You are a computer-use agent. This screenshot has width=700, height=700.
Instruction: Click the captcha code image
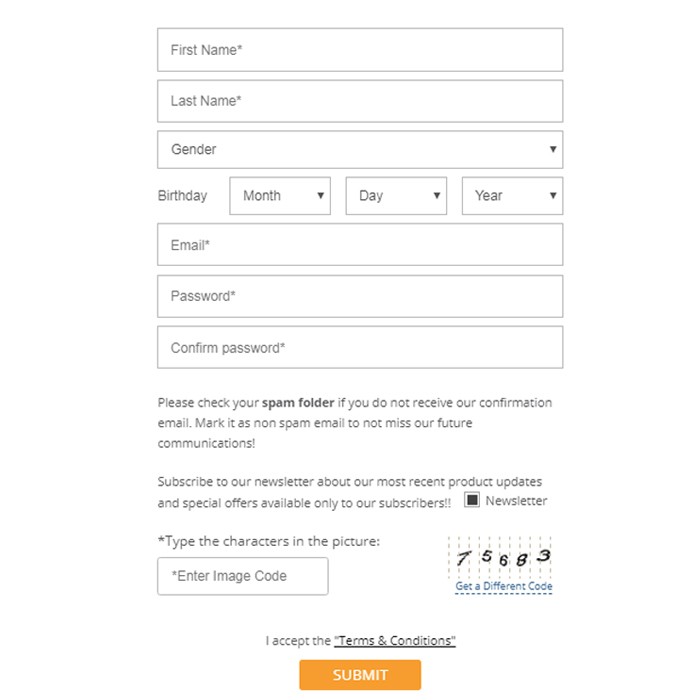503,558
